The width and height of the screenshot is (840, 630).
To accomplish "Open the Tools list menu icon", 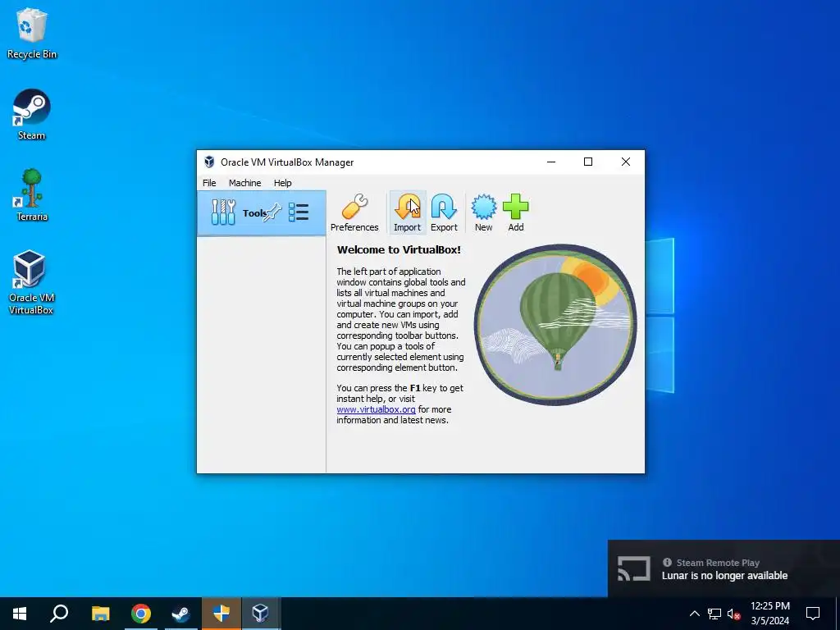I will [x=299, y=212].
